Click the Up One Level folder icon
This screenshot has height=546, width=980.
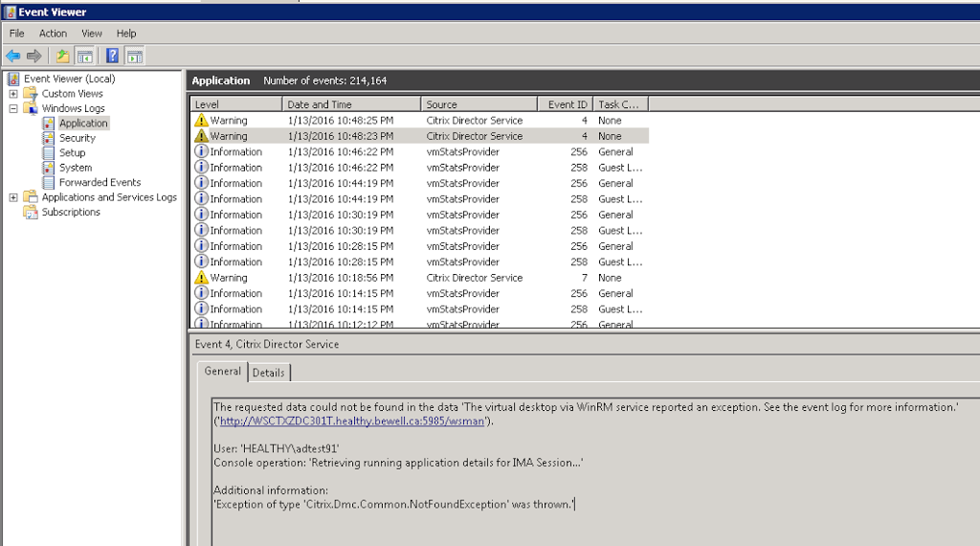(x=63, y=57)
